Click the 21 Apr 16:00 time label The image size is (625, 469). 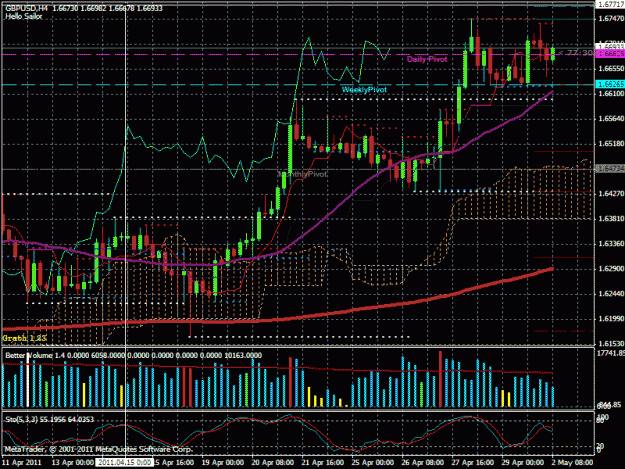tap(323, 463)
